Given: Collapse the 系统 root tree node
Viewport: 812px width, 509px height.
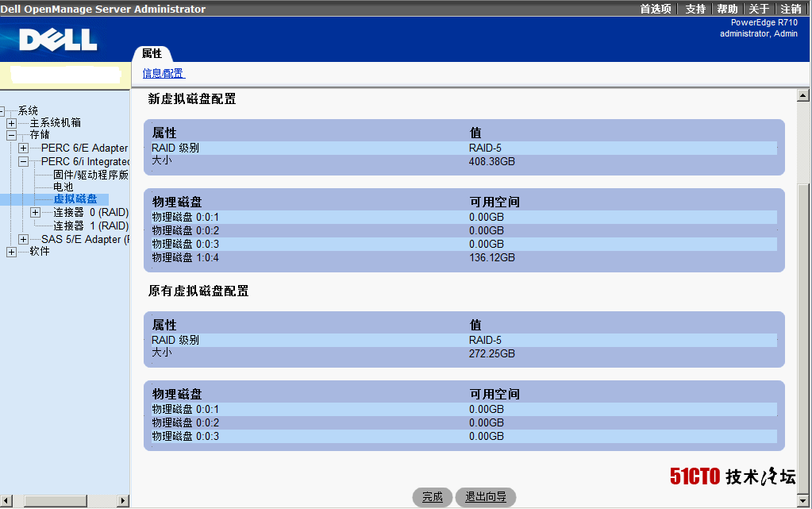Looking at the screenshot, I should tap(2, 110).
